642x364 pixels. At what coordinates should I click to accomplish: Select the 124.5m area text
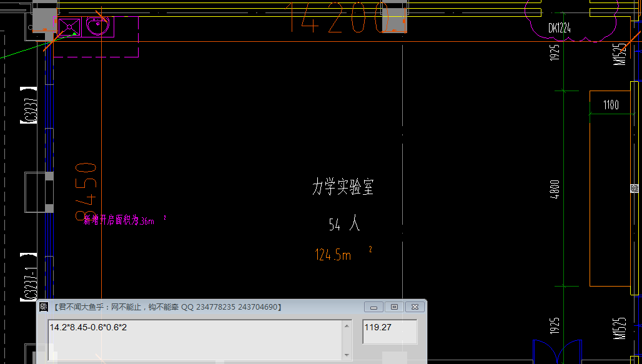(x=343, y=254)
